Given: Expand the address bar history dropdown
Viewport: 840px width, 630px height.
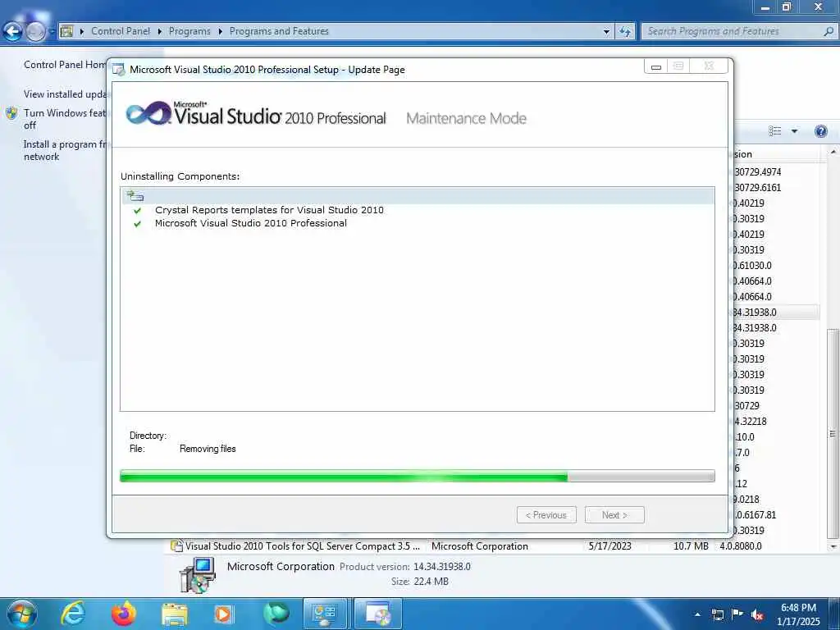Looking at the screenshot, I should (x=606, y=32).
